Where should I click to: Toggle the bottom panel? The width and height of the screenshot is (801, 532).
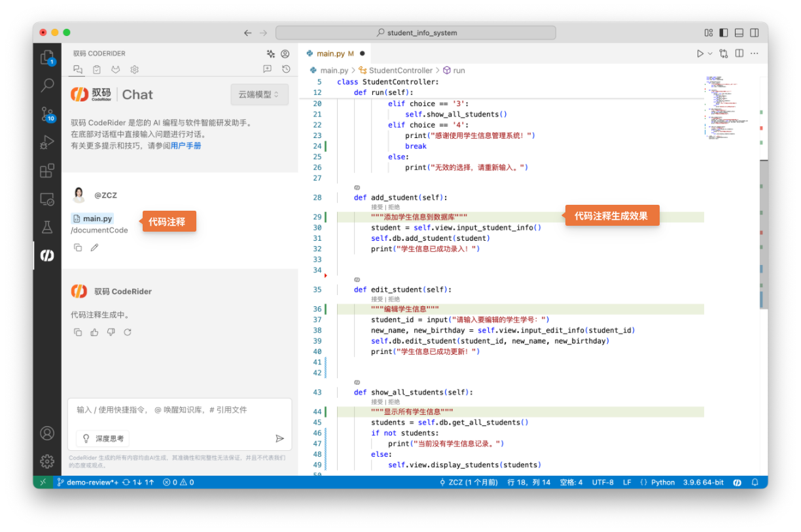tap(739, 33)
